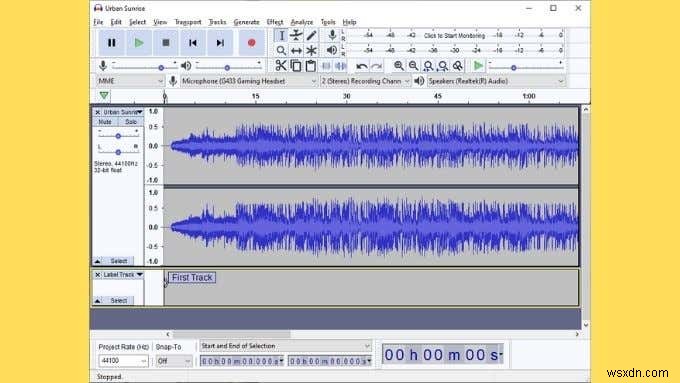Click the Silence audio selection icon
Viewport: 680px width, 383px height.
(x=341, y=66)
